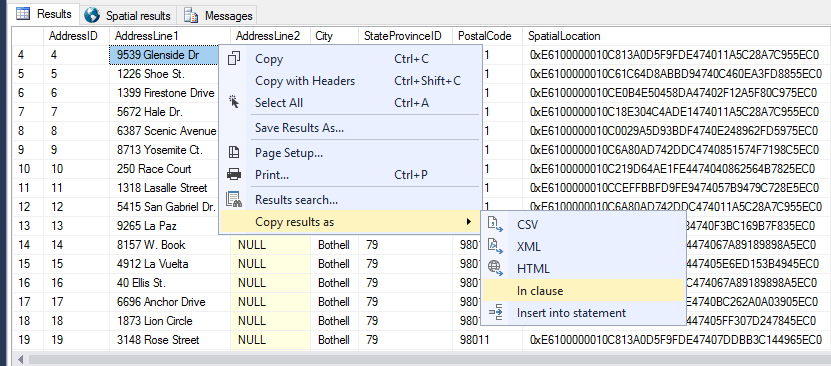The image size is (831, 366).
Task: Select cell 8157 W. Book
Action: point(170,245)
